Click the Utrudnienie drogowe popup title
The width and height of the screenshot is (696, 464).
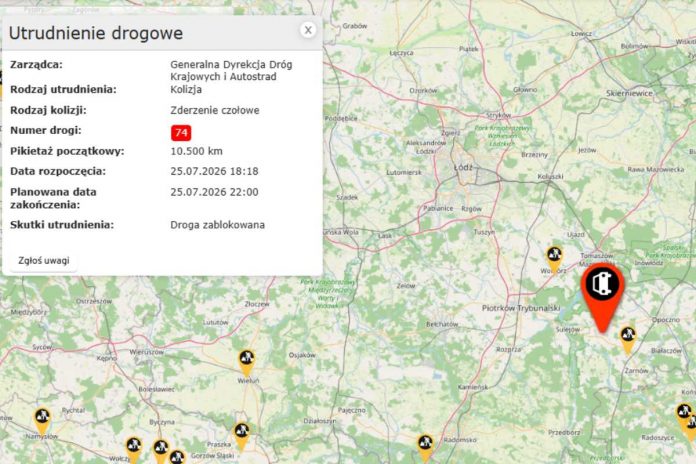click(96, 33)
